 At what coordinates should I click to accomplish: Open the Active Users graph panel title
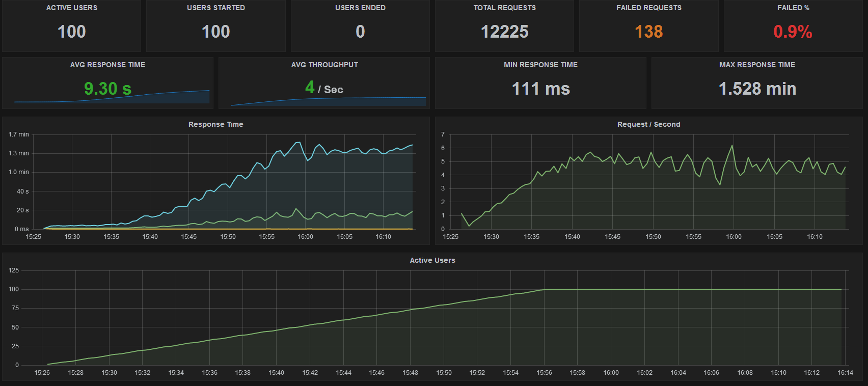coord(432,260)
